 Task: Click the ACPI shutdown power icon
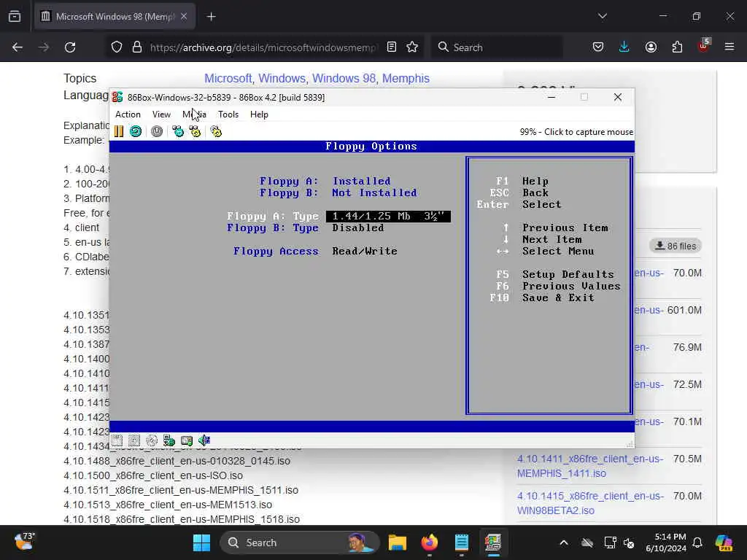tap(157, 131)
